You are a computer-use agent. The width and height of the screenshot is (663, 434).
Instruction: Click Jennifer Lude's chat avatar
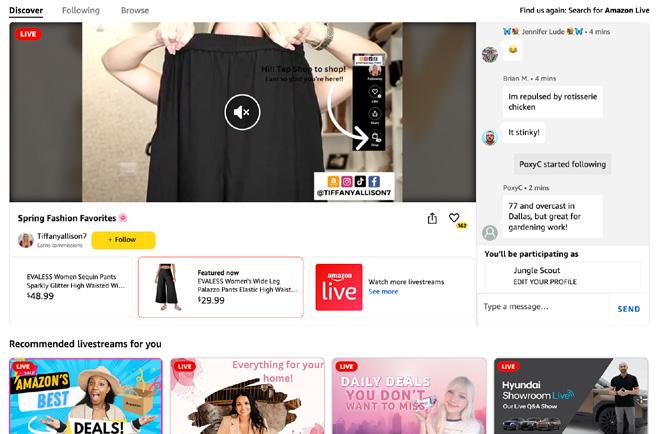point(490,55)
